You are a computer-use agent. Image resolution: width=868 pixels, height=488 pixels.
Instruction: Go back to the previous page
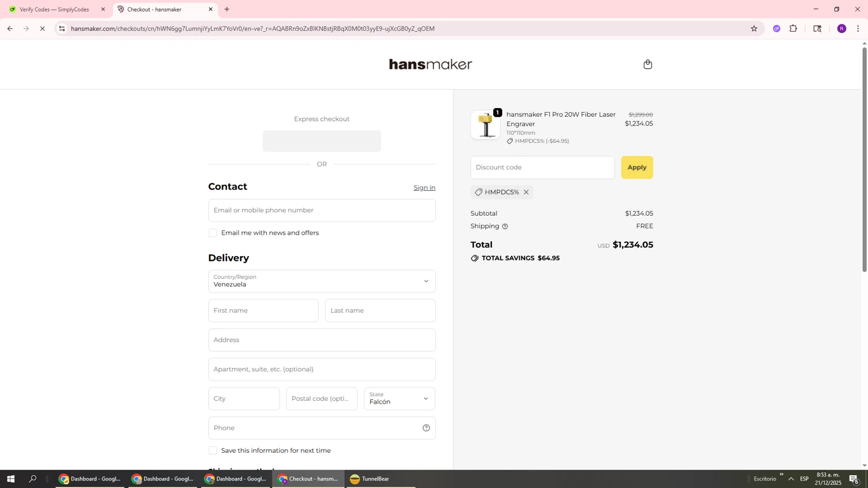[x=10, y=28]
